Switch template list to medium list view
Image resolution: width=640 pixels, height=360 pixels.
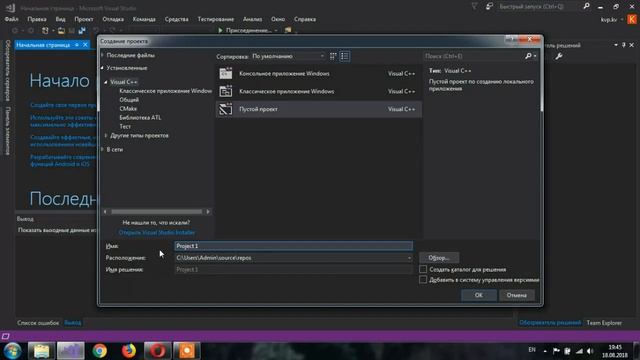[x=344, y=56]
